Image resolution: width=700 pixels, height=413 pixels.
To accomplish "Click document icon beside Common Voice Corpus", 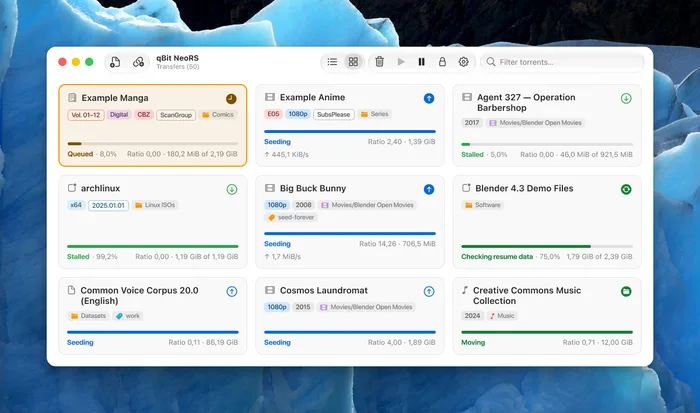I will (x=71, y=290).
